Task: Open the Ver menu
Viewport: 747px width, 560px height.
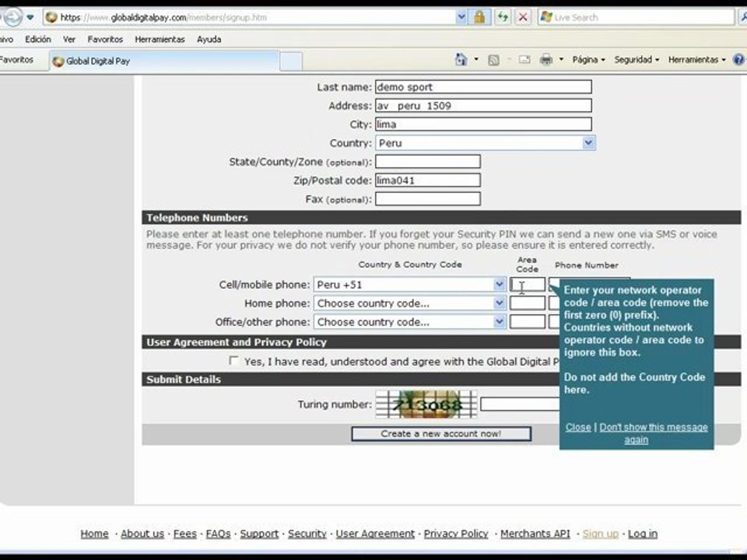Action: point(69,40)
